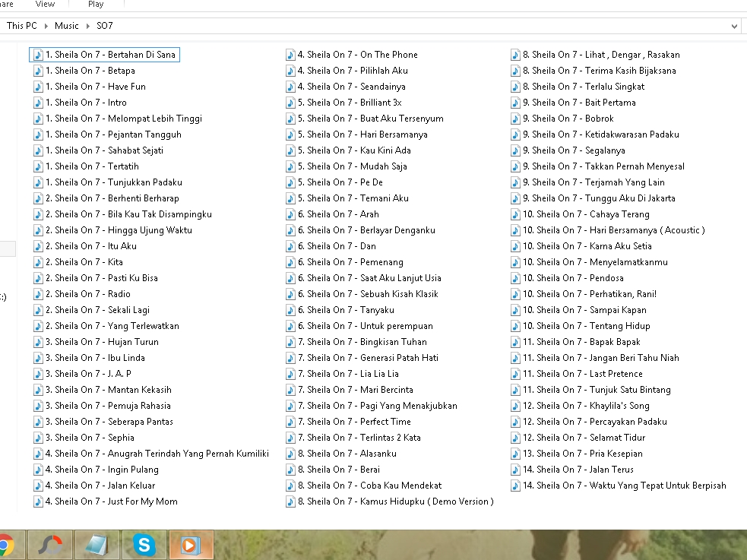Go to Music in the breadcrumb
Screen dimensions: 747x560
click(x=66, y=26)
